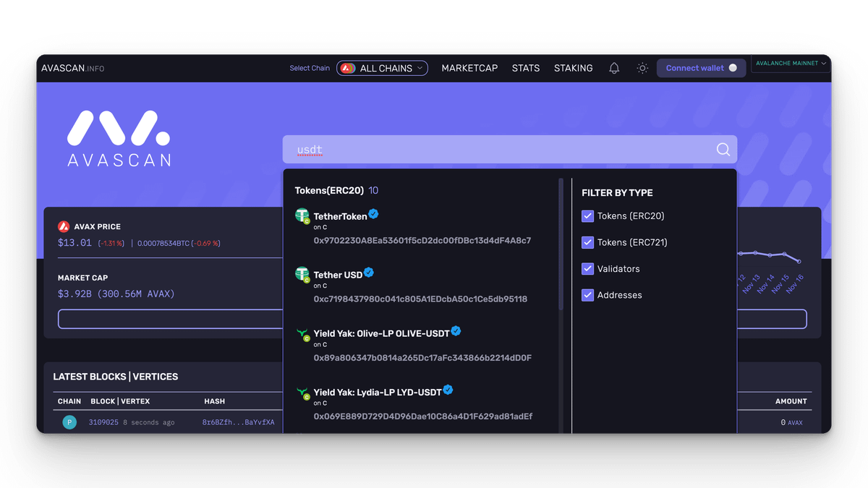The height and width of the screenshot is (488, 868).
Task: Open block 3109025 link
Action: 103,422
